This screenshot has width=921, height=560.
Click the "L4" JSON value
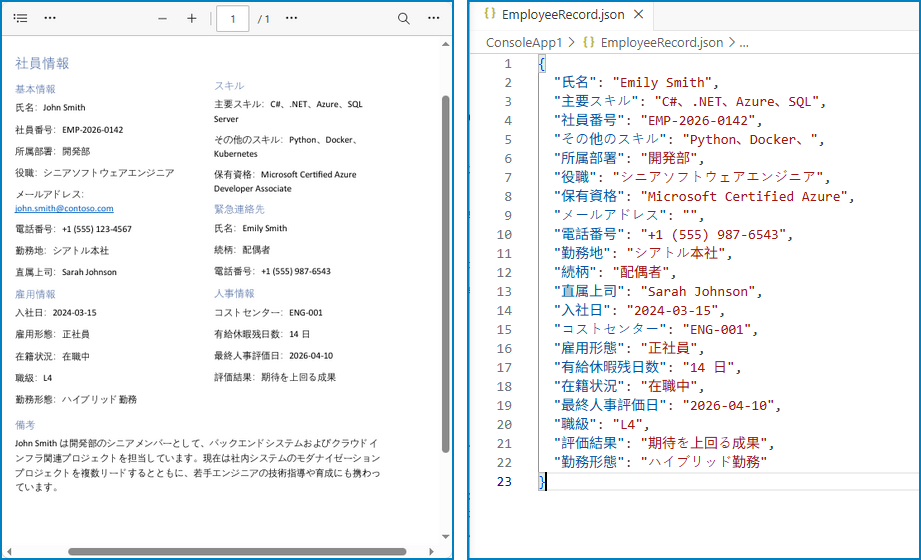click(x=627, y=425)
